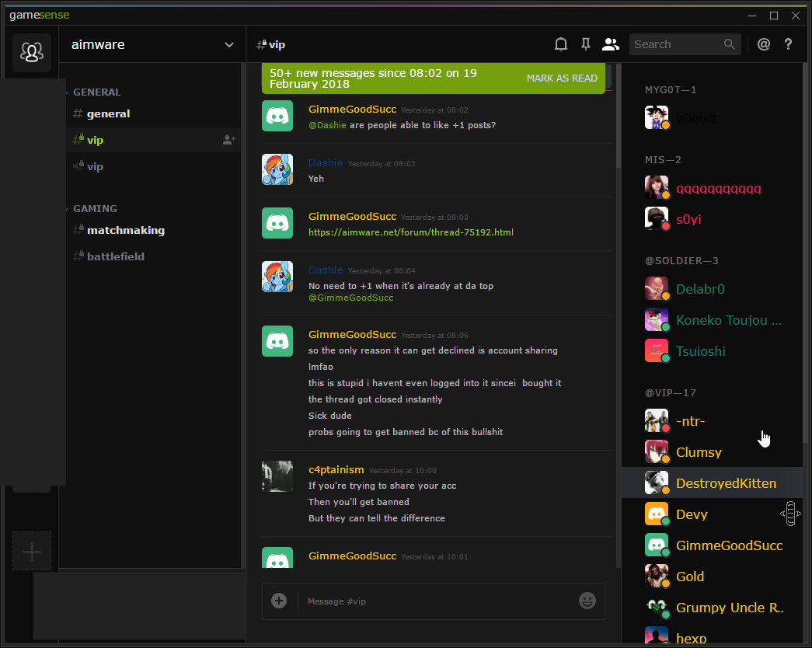Open the aimware server dropdown
This screenshot has height=648, width=812.
click(x=152, y=44)
